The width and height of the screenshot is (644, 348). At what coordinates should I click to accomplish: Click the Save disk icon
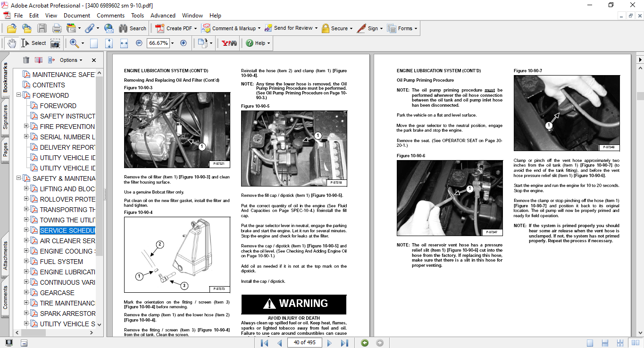[x=42, y=28]
